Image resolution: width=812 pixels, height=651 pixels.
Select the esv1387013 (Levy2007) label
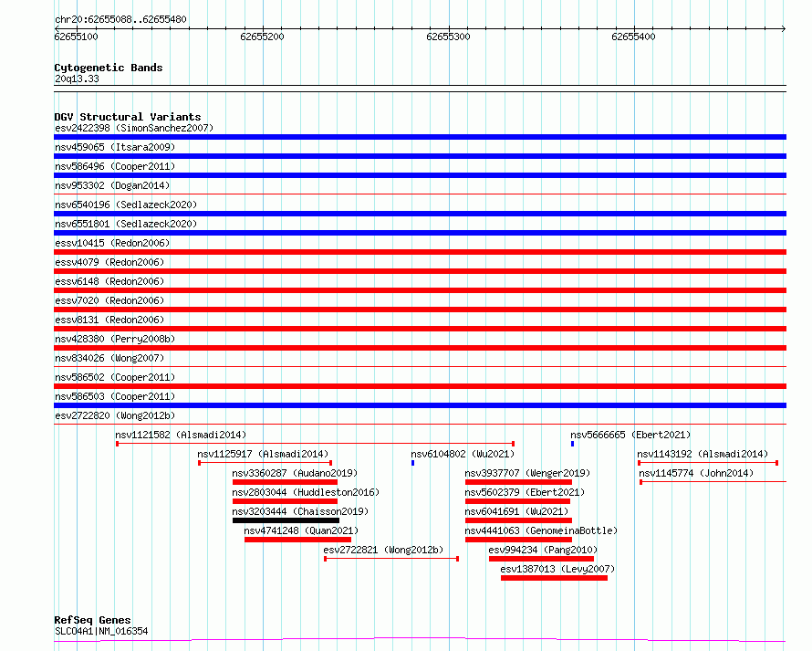(x=557, y=569)
